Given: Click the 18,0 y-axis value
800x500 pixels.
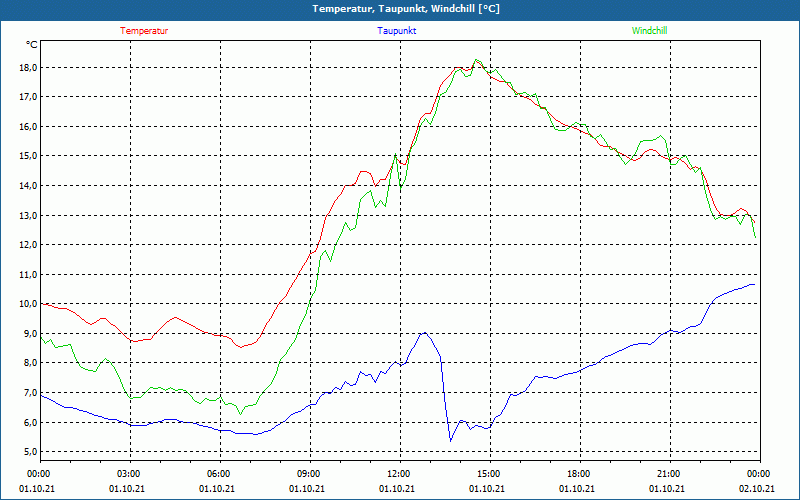Looking at the screenshot, I should pos(29,67).
